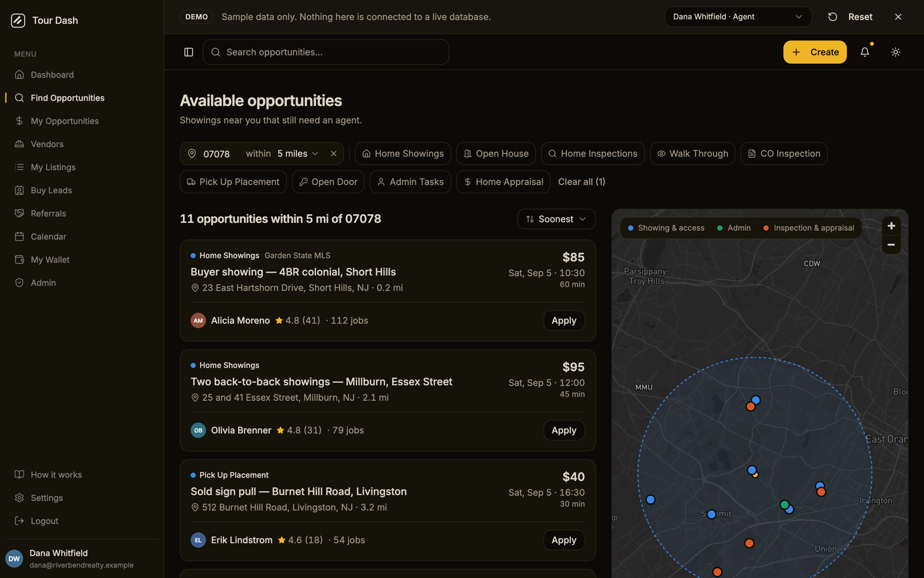Apply to the Burnet Hill Road sign pull
This screenshot has height=578, width=924.
coord(564,540)
